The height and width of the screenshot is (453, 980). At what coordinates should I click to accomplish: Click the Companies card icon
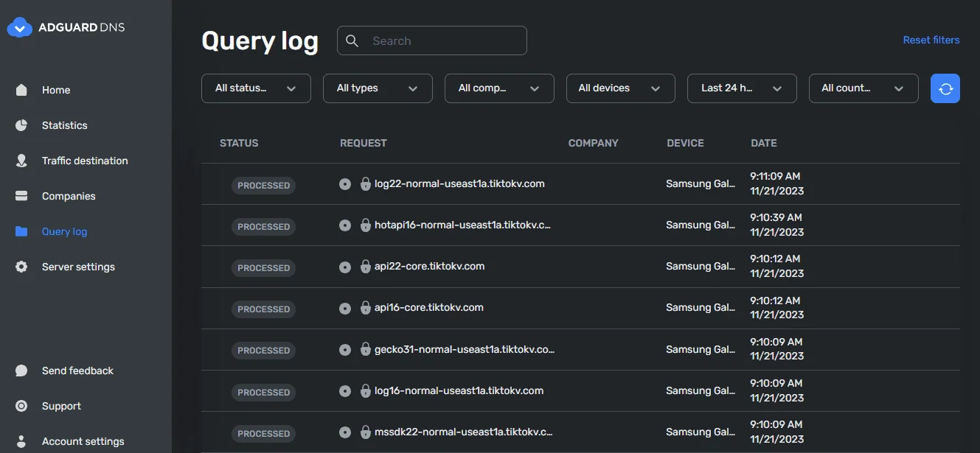(x=21, y=196)
